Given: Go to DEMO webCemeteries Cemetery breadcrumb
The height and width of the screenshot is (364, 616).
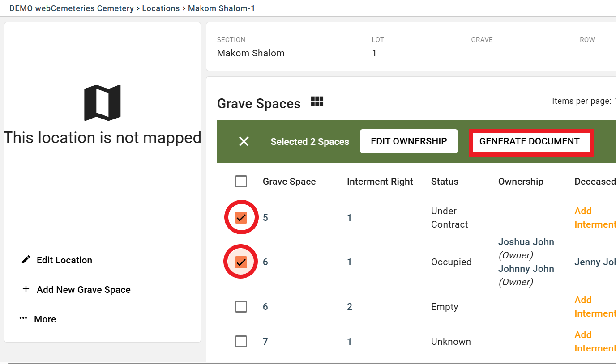Looking at the screenshot, I should [x=72, y=8].
